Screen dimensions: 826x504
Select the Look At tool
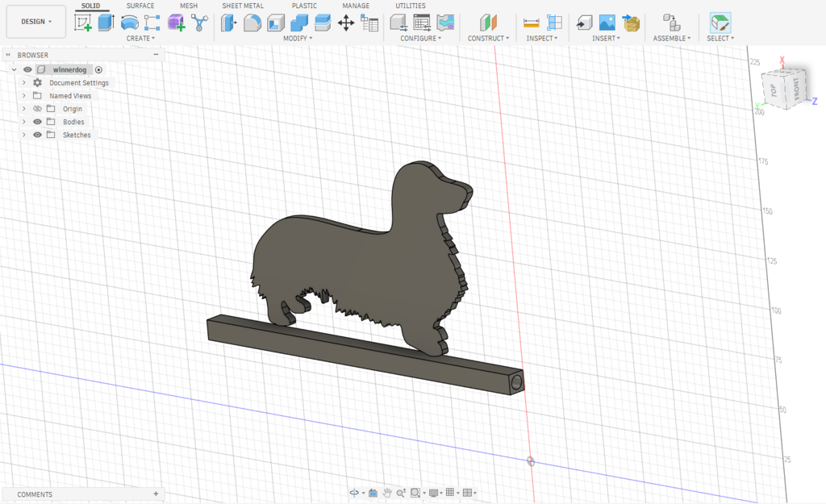pyautogui.click(x=373, y=493)
